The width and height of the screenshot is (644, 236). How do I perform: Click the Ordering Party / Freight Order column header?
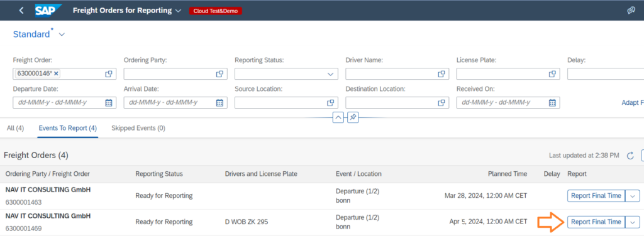(x=48, y=174)
